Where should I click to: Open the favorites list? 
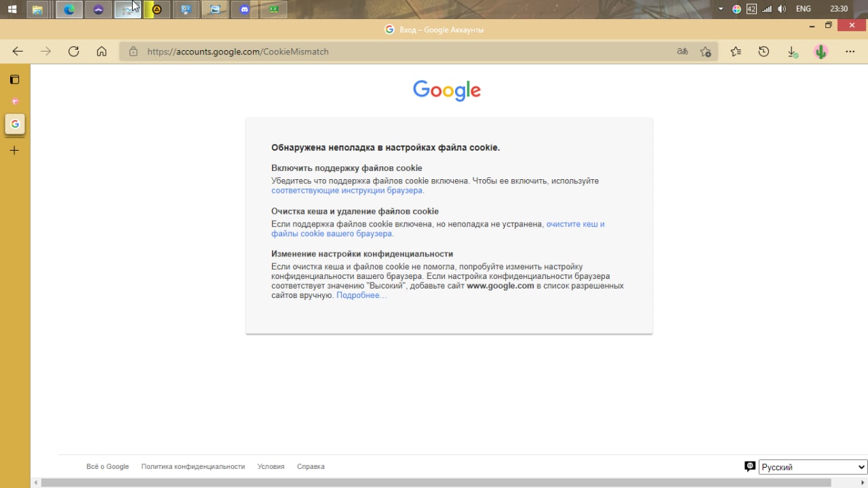point(736,52)
